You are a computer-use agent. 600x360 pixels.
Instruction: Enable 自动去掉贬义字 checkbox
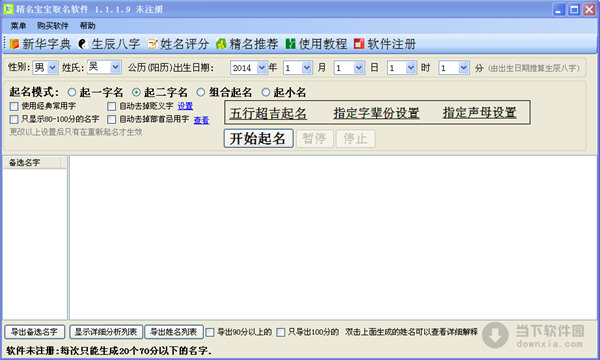tap(111, 106)
